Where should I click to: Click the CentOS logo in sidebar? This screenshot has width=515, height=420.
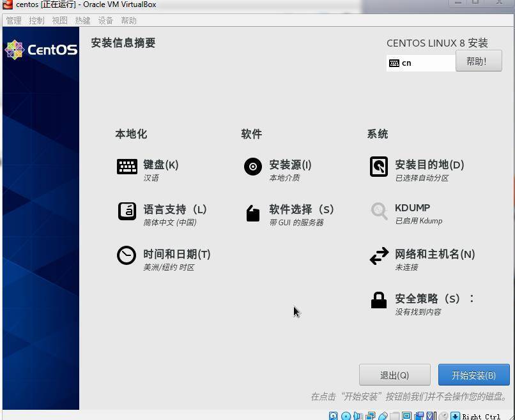[x=41, y=50]
